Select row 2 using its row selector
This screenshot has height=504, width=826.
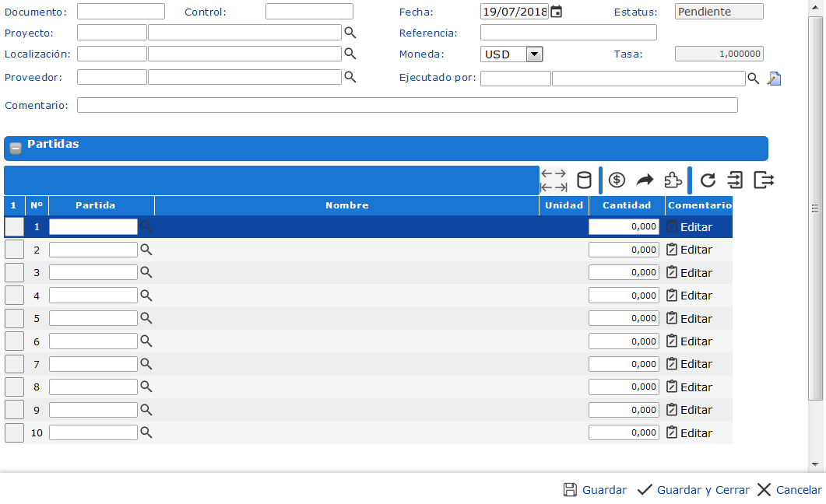[14, 250]
